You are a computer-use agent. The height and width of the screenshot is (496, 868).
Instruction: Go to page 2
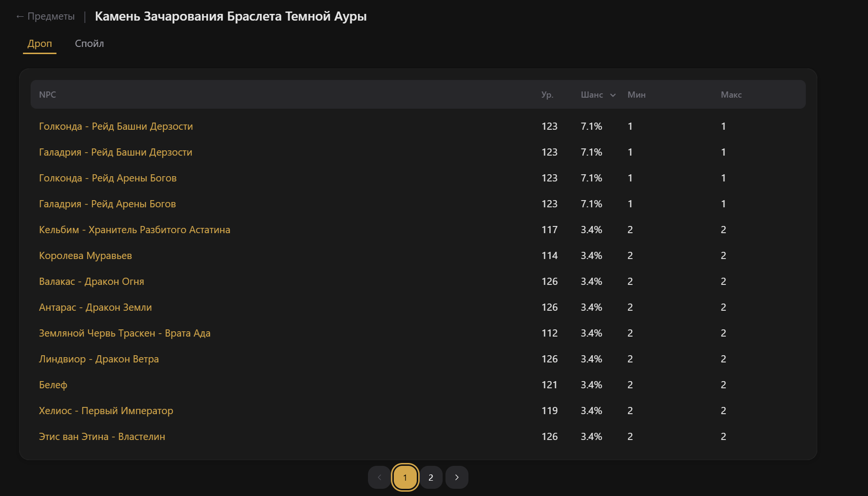[431, 477]
